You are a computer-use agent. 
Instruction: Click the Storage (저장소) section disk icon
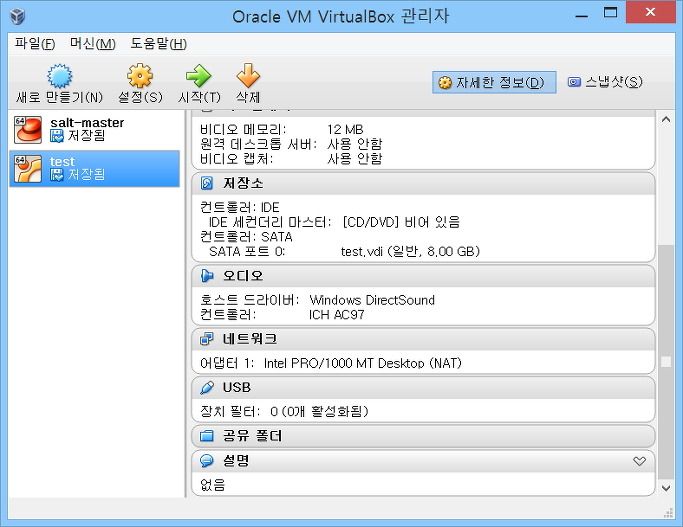click(207, 183)
